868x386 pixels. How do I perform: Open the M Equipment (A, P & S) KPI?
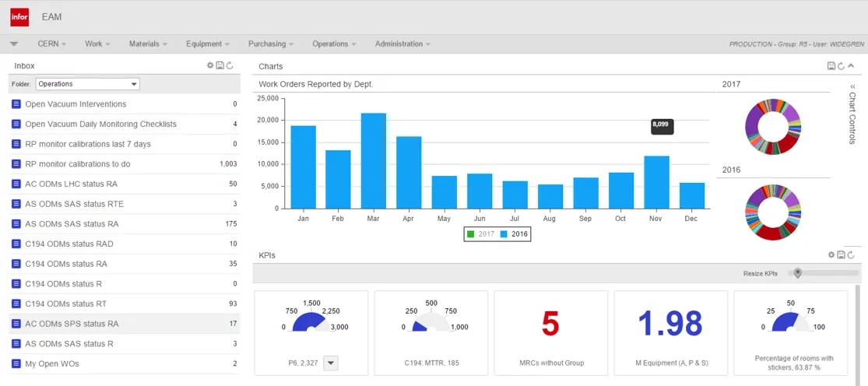pyautogui.click(x=670, y=333)
